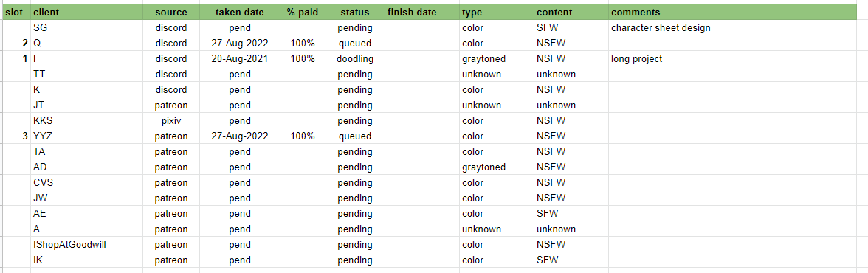Select the 'doodling' status cell
This screenshot has height=273, width=868.
[355, 59]
